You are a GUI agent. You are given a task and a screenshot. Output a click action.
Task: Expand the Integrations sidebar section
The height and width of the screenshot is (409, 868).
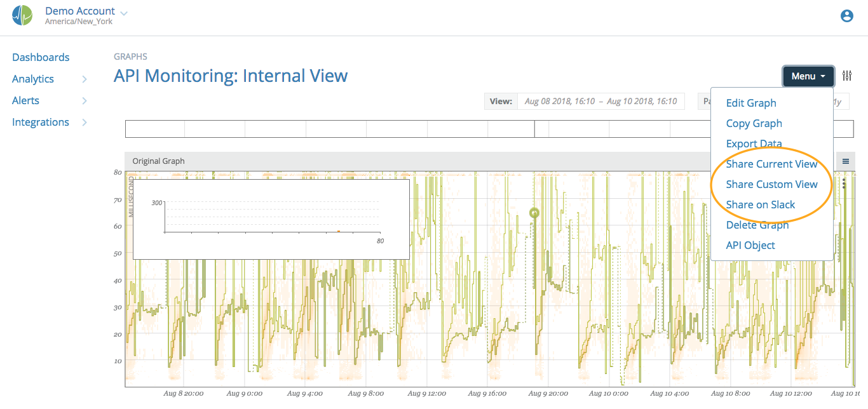[x=83, y=122]
